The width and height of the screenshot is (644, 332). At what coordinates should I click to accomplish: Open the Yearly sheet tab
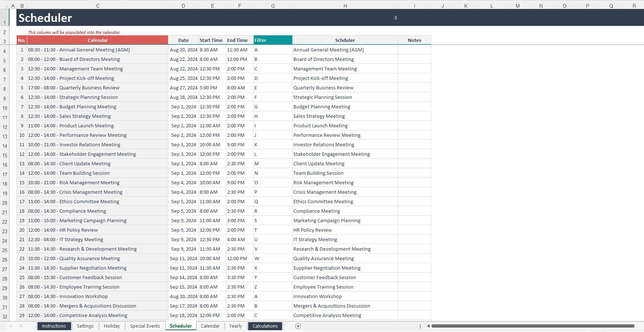pyautogui.click(x=235, y=326)
